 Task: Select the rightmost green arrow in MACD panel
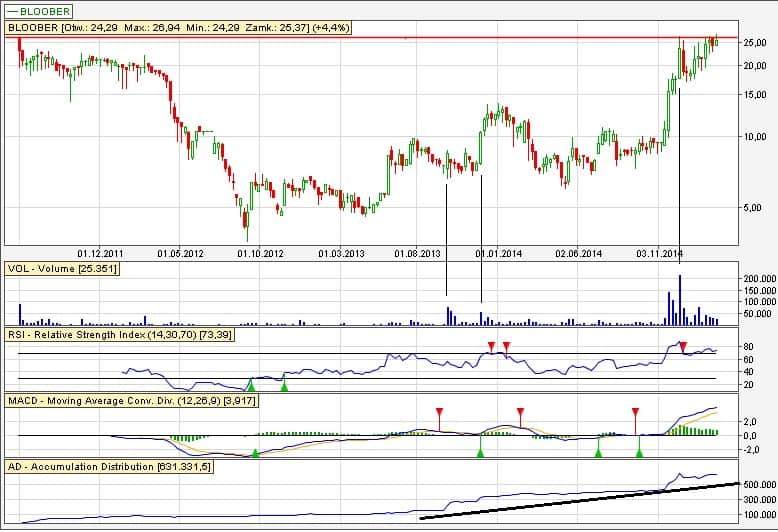click(639, 453)
